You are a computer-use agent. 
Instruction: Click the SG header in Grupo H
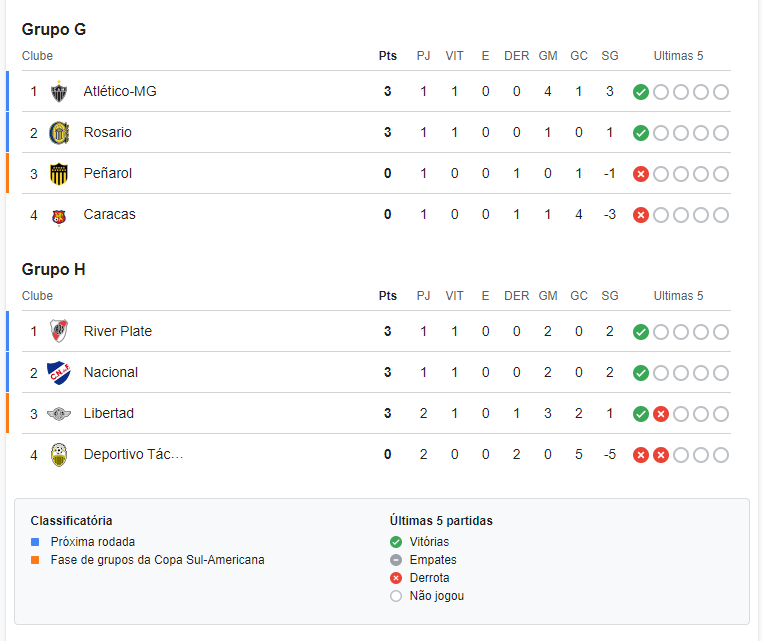(610, 296)
